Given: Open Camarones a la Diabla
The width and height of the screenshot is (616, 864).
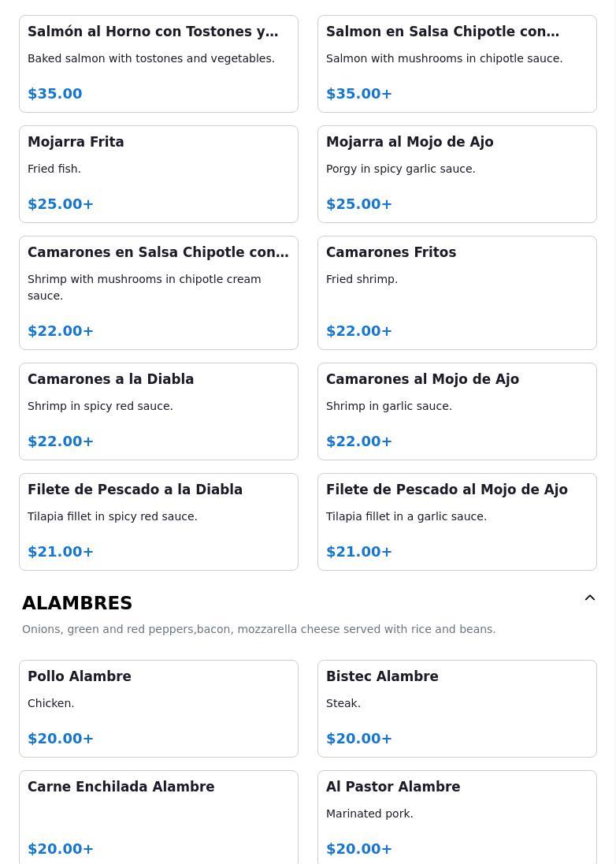Looking at the screenshot, I should click(x=158, y=411).
